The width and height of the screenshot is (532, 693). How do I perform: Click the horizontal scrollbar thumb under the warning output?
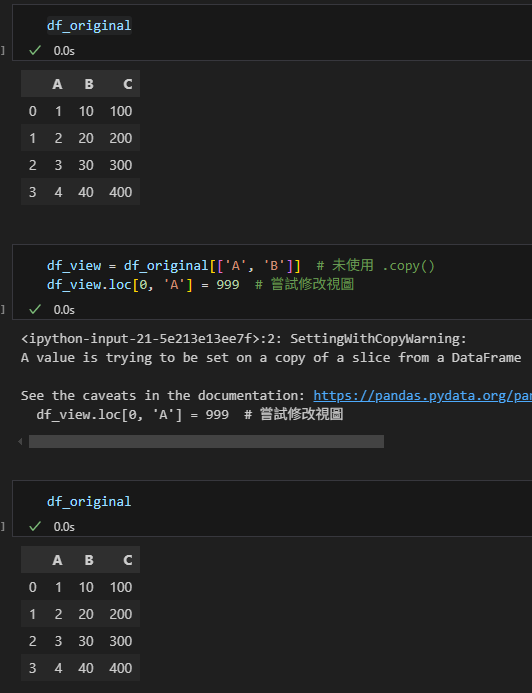206,442
